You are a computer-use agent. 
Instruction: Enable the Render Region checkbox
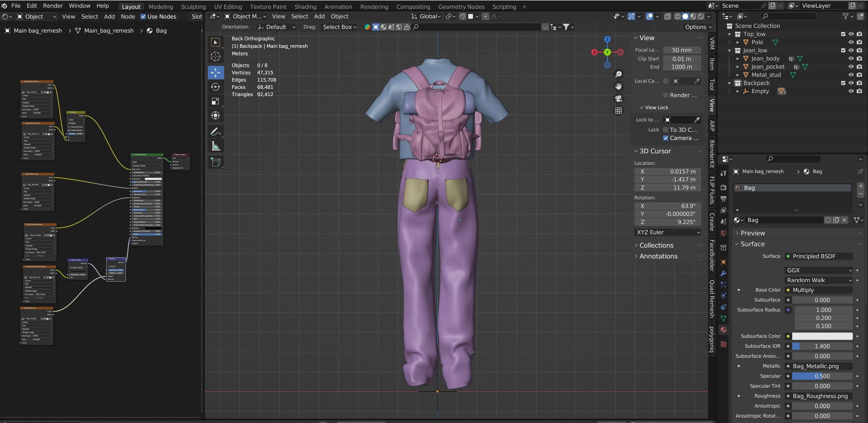pyautogui.click(x=666, y=95)
